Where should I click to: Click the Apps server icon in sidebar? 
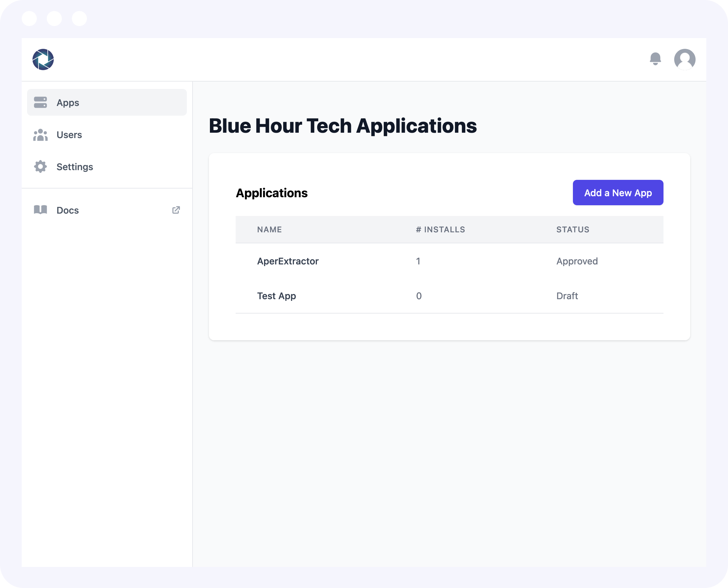[x=40, y=102]
